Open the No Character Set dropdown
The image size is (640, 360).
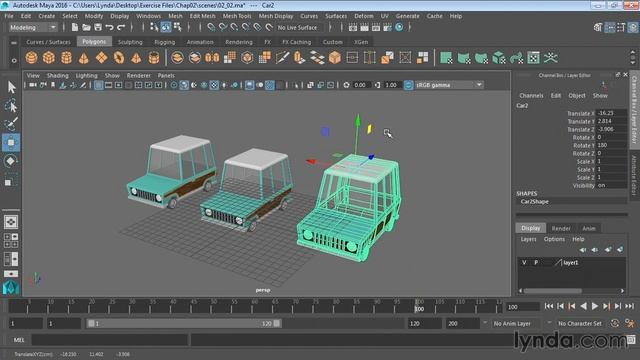pos(580,323)
